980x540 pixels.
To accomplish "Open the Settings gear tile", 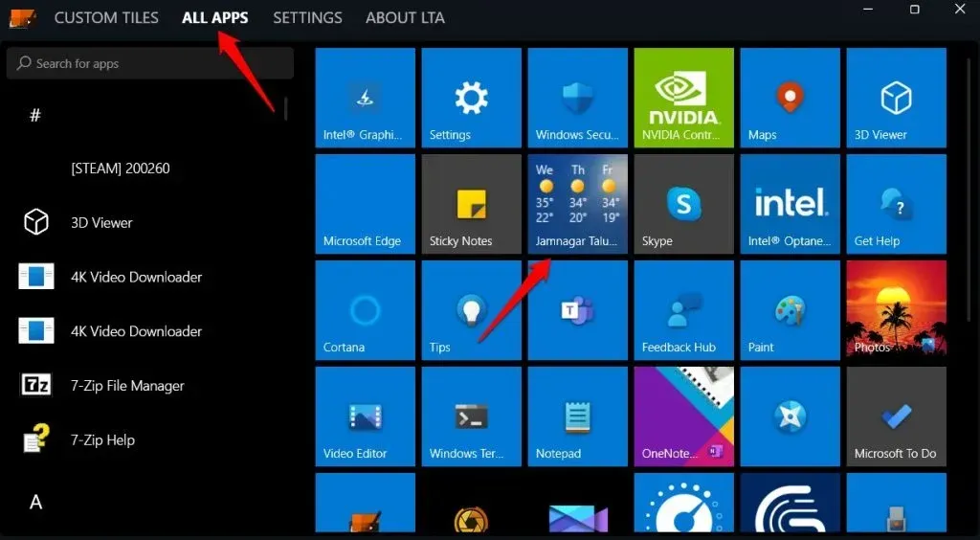I will [471, 98].
